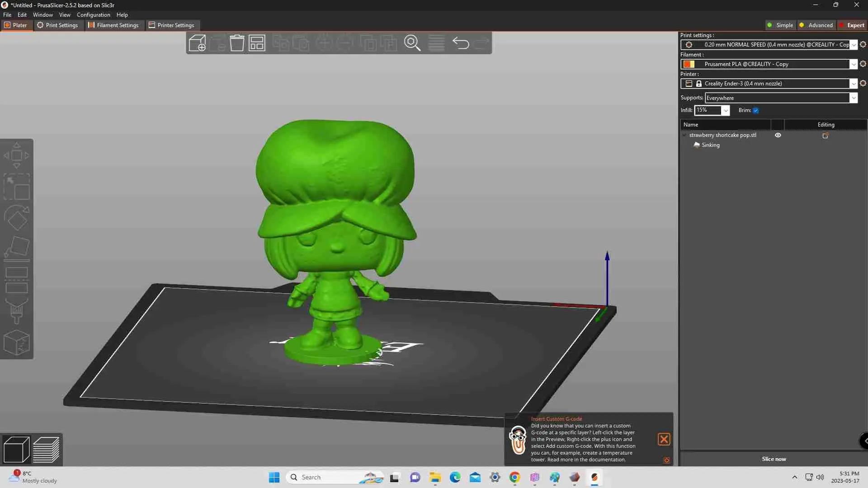Open print settings preset edit gear
This screenshot has height=488, width=868.
point(863,44)
